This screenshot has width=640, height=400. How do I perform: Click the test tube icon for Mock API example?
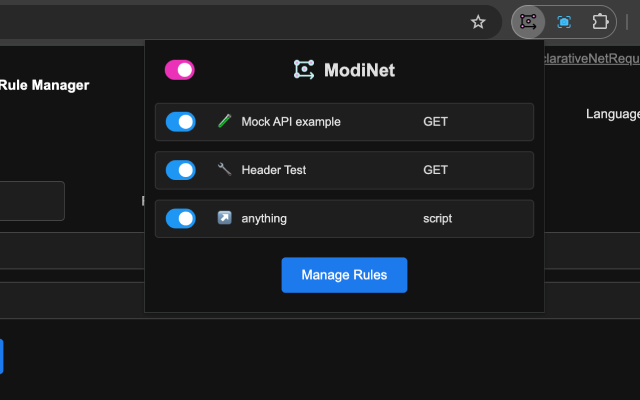tap(224, 121)
